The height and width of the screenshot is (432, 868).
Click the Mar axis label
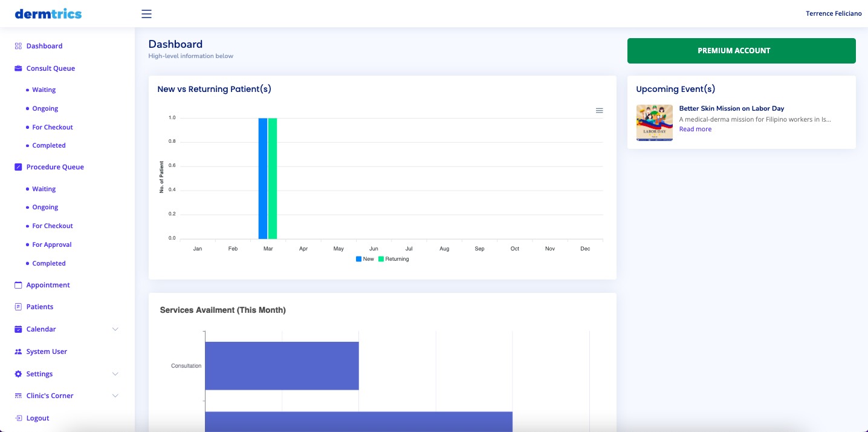click(x=268, y=249)
